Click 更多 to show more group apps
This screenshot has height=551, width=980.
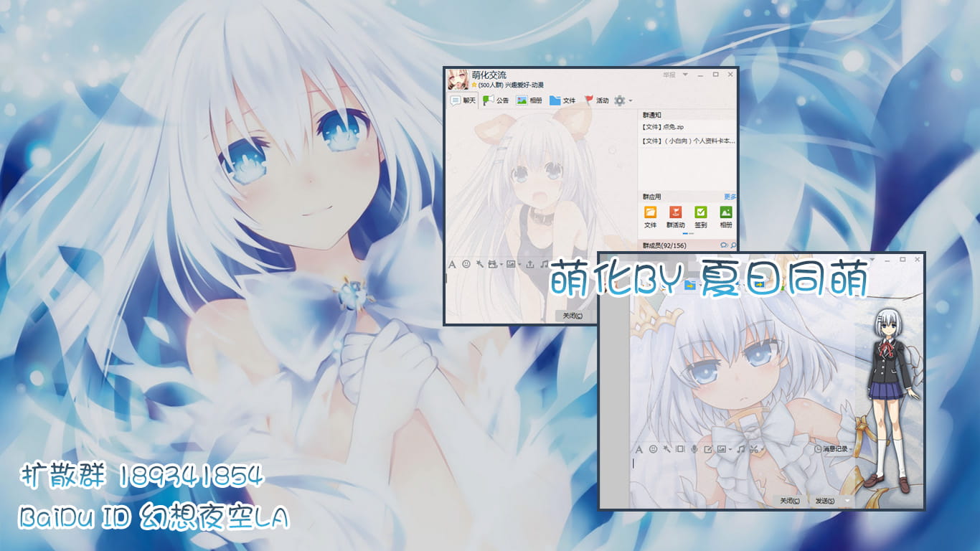(730, 197)
